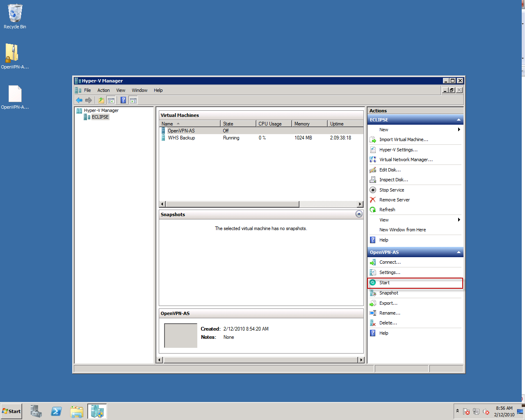Click virtual machines list scroll right arrow
Viewport: 525px width, 420px height.
[360, 204]
